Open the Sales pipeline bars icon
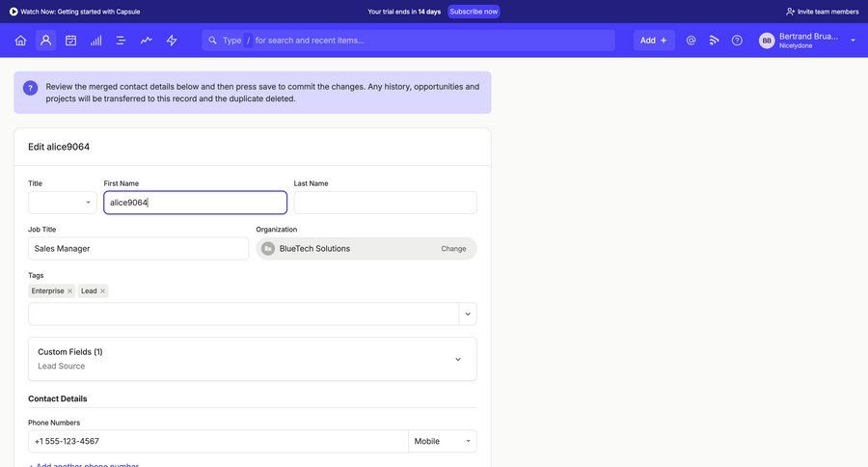 [96, 41]
